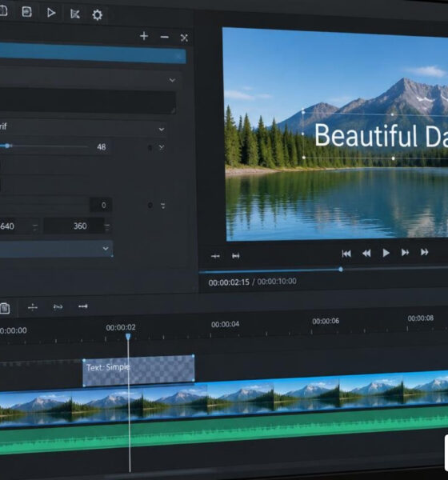Image resolution: width=448 pixels, height=480 pixels.
Task: Click the top-left corner handle of text box
Action: tap(303, 112)
